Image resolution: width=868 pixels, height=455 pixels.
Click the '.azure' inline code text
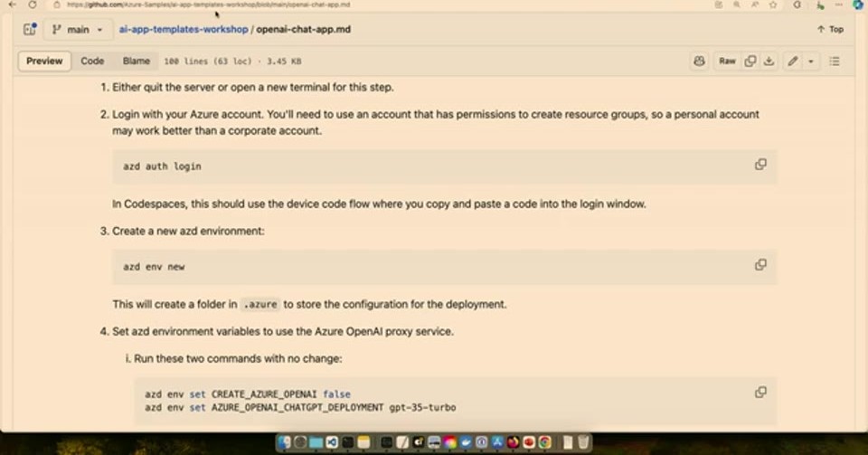tap(260, 305)
